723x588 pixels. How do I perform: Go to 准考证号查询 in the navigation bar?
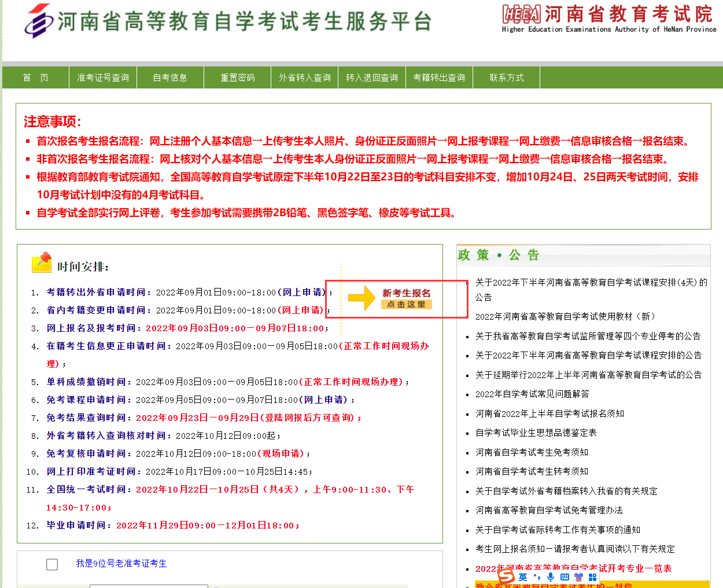pos(103,77)
